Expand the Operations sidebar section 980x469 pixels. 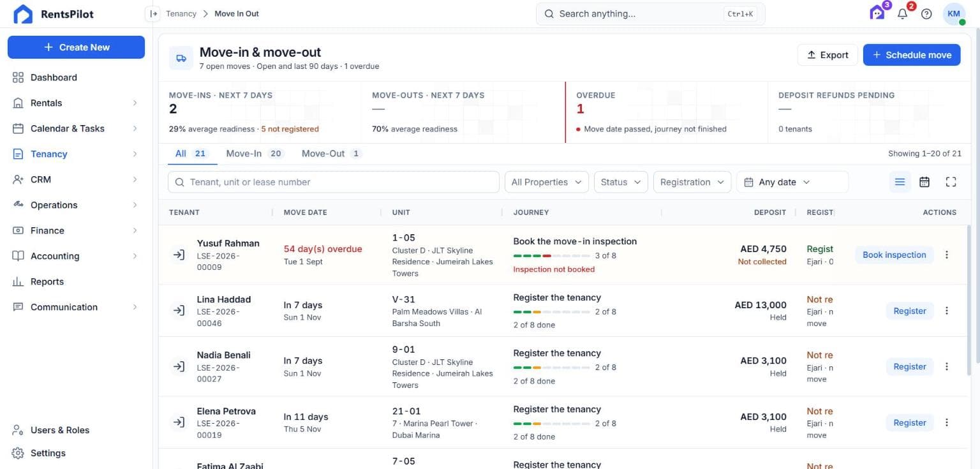click(x=75, y=205)
